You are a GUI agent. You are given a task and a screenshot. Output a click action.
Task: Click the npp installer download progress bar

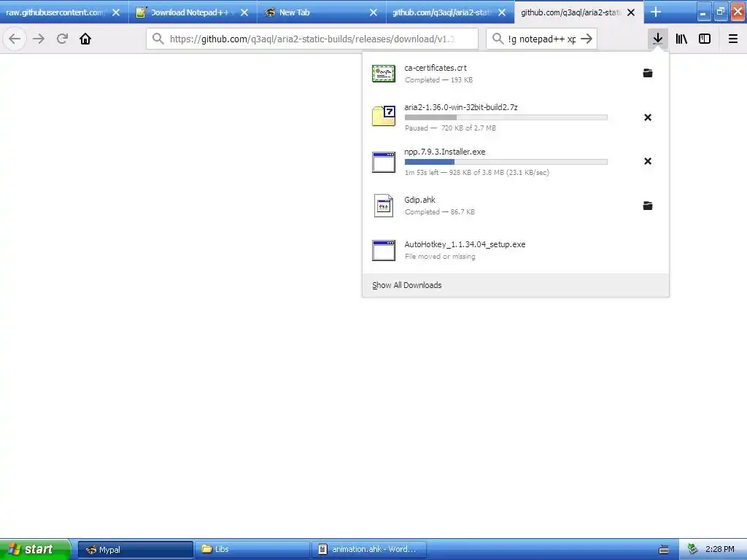pos(506,162)
